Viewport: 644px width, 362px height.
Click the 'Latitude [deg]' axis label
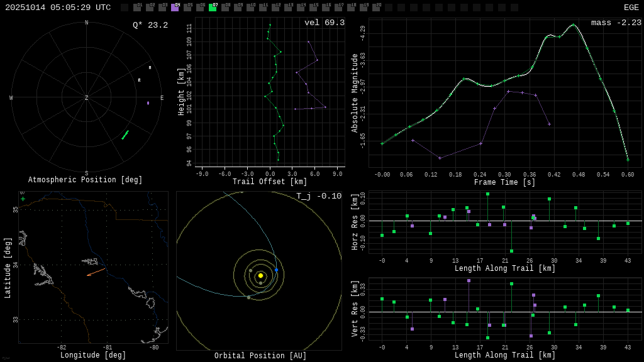pos(8,268)
